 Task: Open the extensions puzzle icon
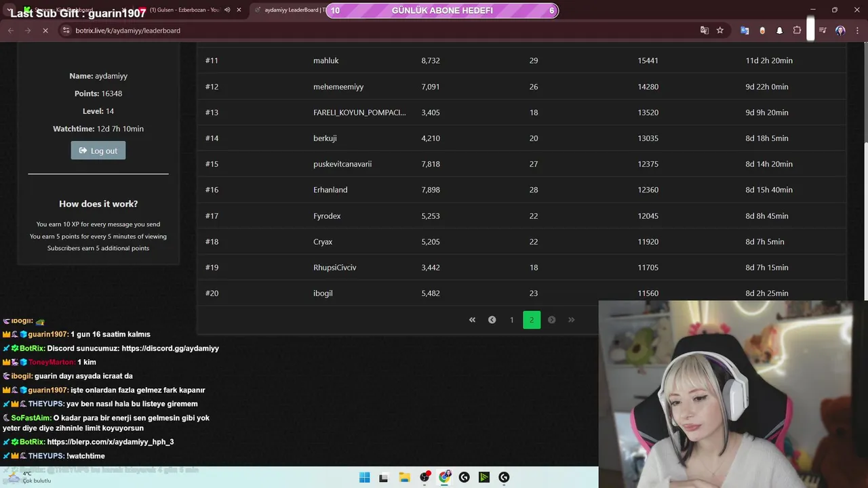[797, 30]
